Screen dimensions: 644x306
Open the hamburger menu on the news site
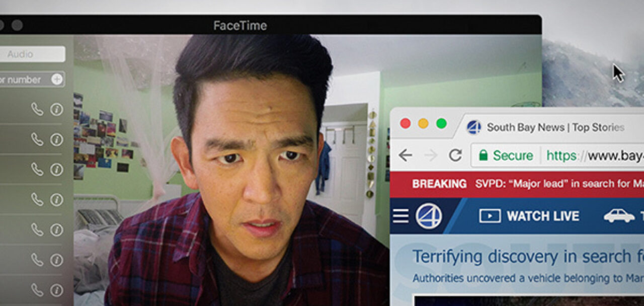click(400, 216)
